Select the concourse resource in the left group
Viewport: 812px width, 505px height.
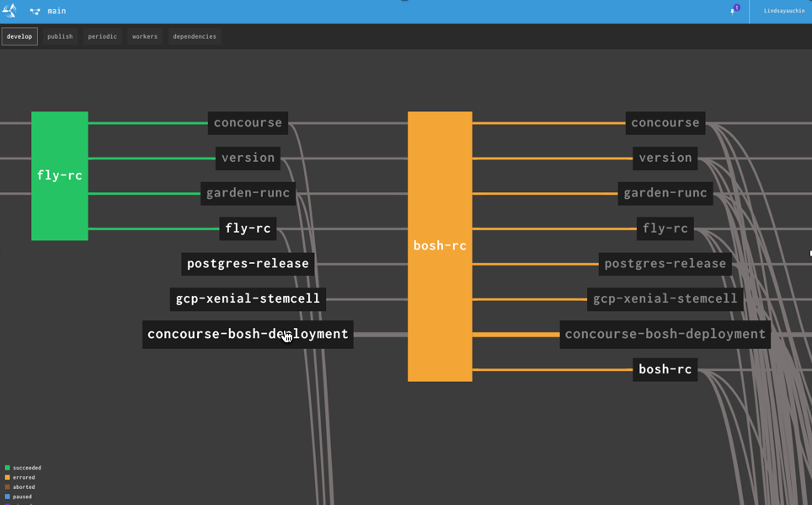(x=248, y=123)
